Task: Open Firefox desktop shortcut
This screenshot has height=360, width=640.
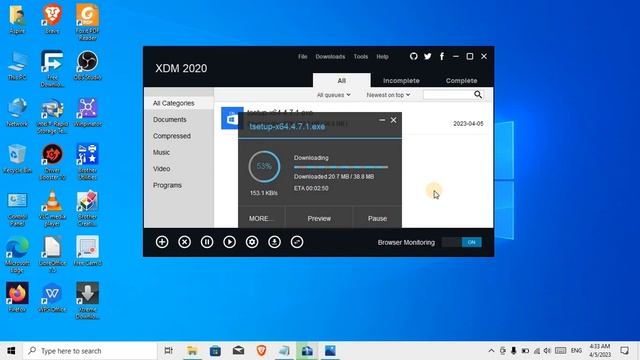Action: point(17,297)
